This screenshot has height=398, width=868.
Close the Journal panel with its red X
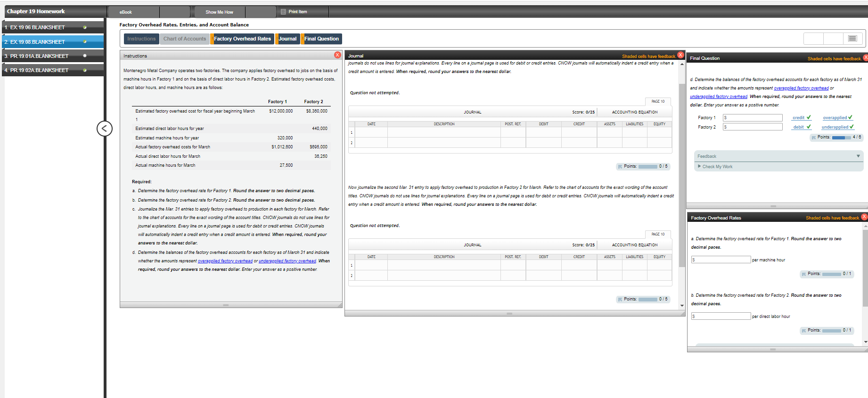[680, 55]
